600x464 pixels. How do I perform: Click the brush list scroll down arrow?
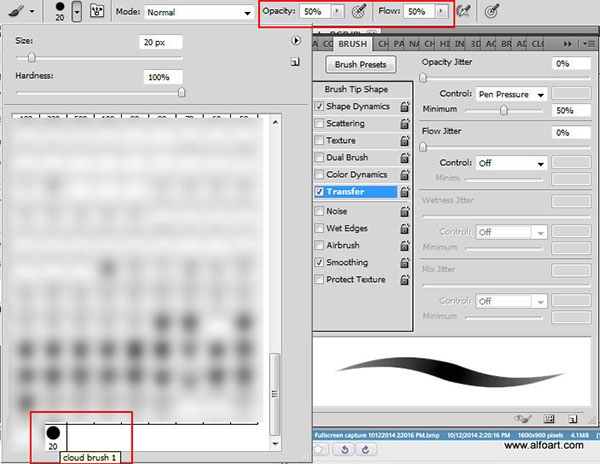coord(275,444)
